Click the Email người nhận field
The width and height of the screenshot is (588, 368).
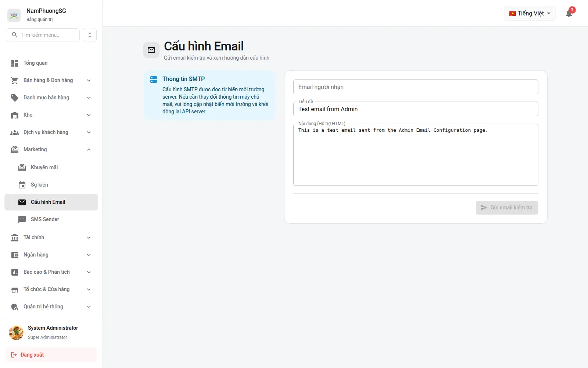coord(416,87)
